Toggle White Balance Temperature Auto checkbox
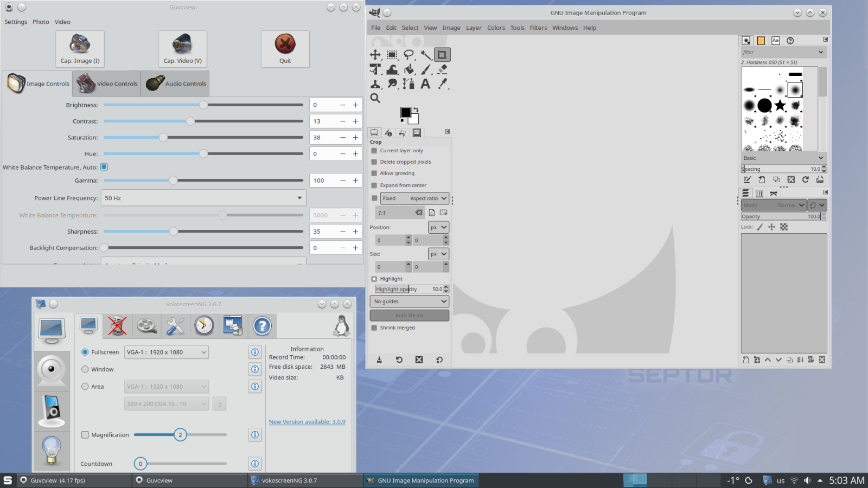Screen dimensions: 868x488 coord(104,167)
